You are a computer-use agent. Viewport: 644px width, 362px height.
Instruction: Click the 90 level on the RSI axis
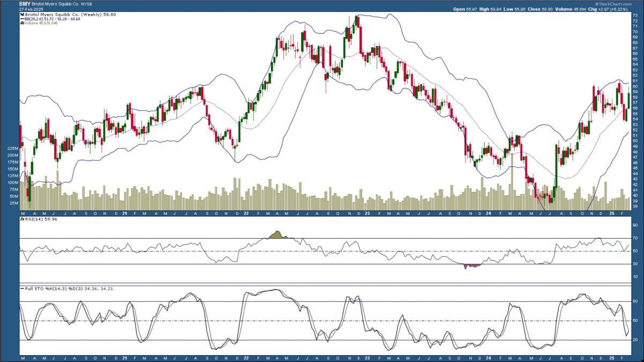point(635,225)
